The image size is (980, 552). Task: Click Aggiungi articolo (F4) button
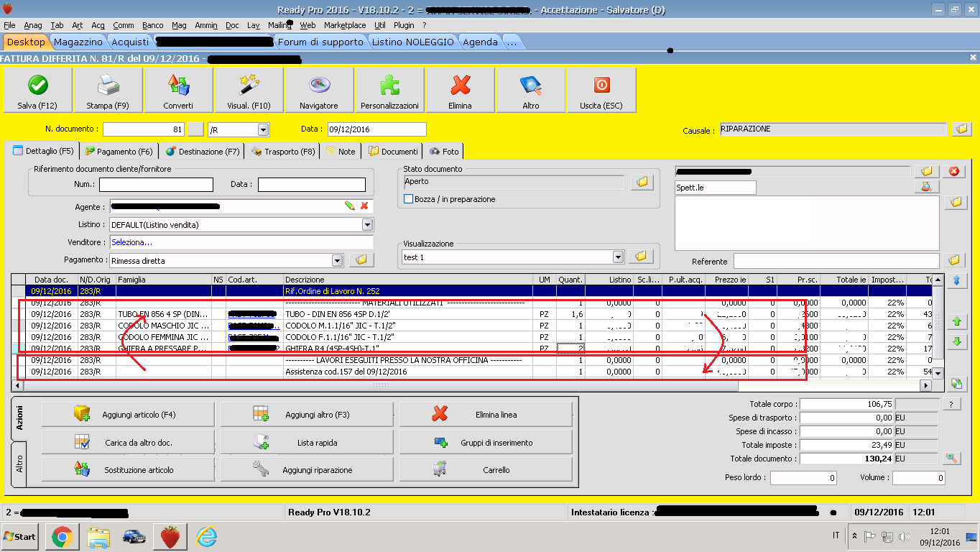(128, 415)
